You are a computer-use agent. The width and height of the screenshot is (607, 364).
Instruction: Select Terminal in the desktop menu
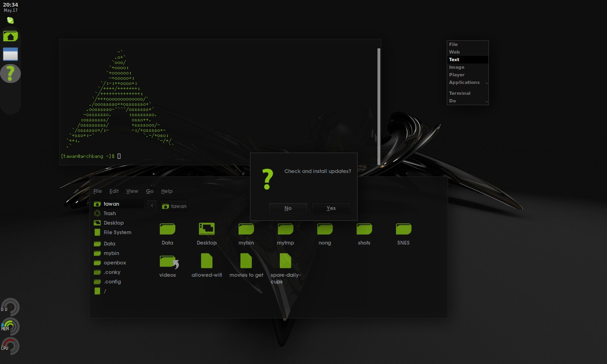click(468, 93)
